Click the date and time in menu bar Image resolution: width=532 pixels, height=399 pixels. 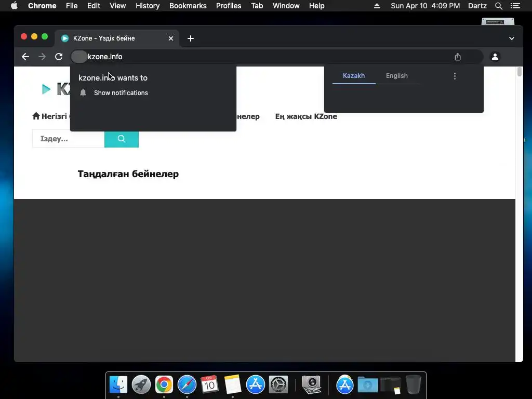425,6
